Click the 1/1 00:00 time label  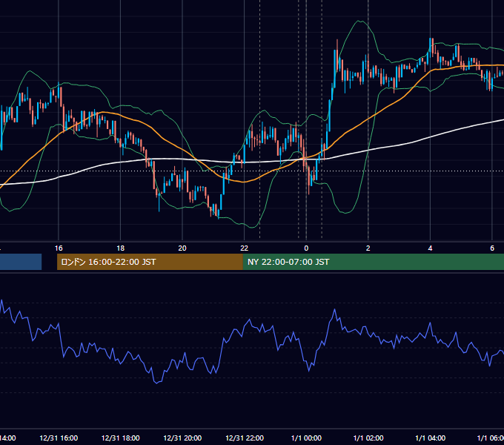pyautogui.click(x=306, y=438)
